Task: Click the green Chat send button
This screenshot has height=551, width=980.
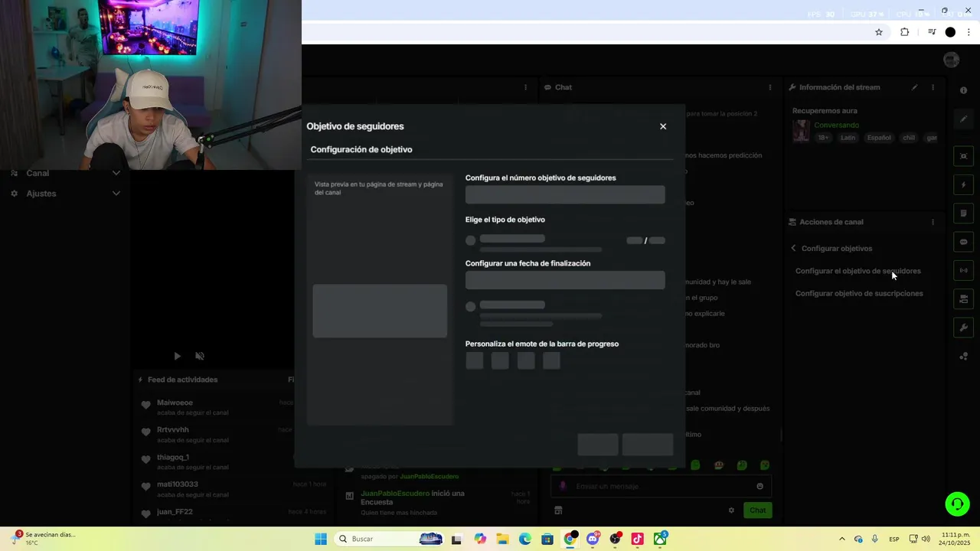Action: 757,510
